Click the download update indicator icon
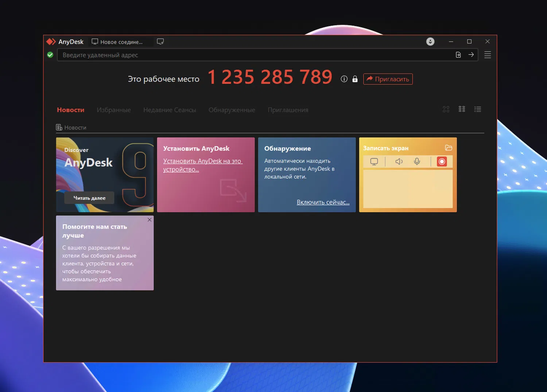 pos(430,42)
